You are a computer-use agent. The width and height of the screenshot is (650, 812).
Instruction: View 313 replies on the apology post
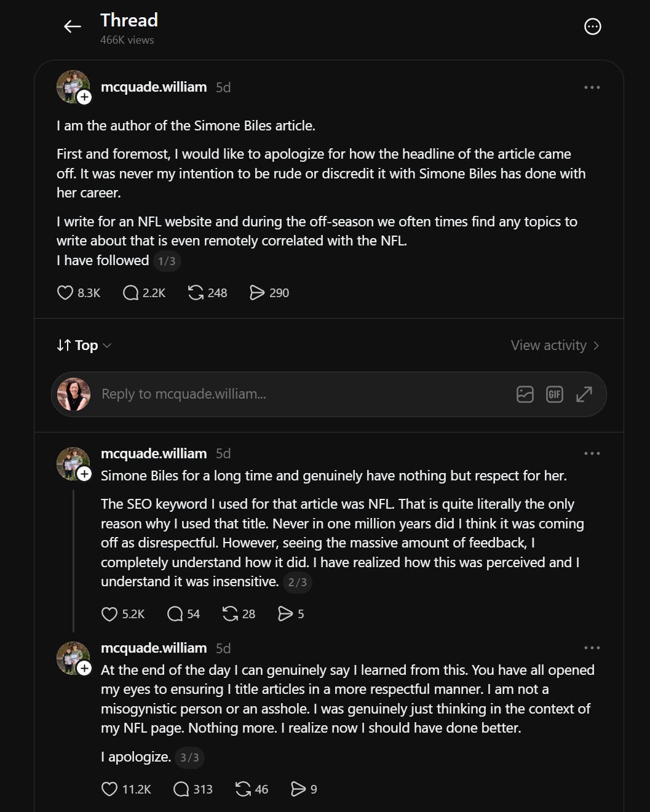tap(192, 789)
